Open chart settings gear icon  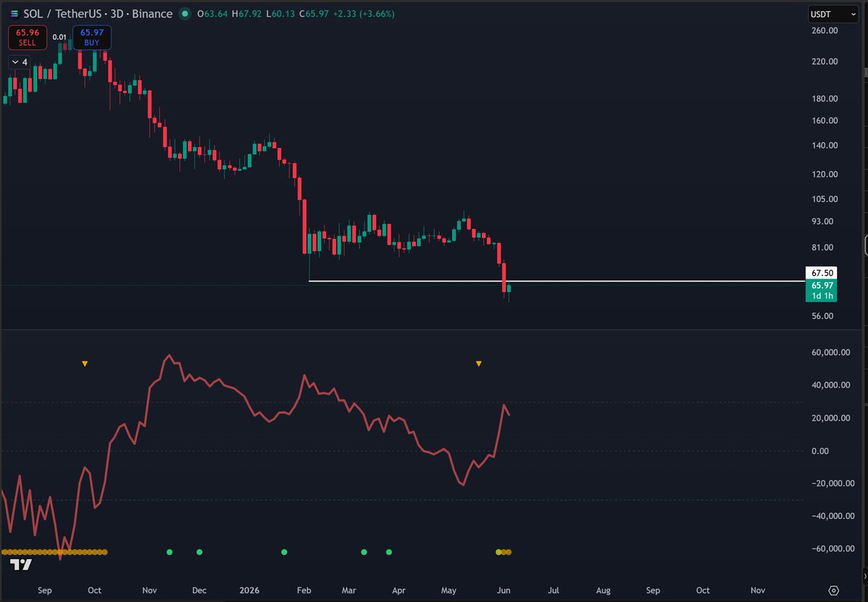[x=834, y=590]
